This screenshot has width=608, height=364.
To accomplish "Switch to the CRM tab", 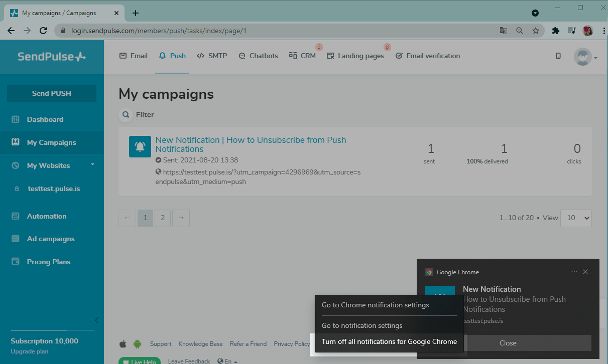I will pos(303,56).
